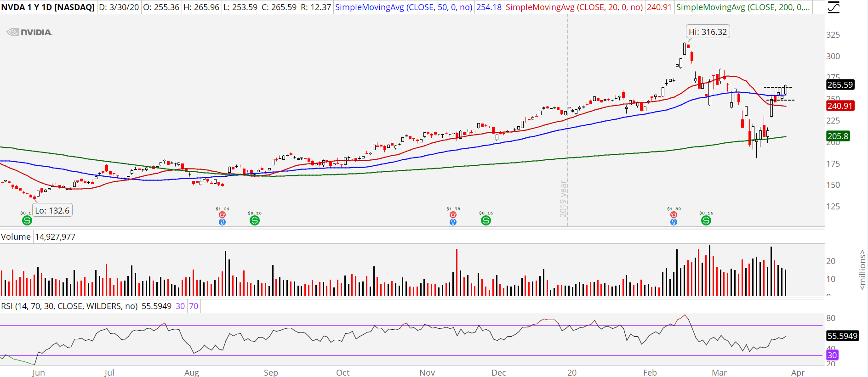
Task: Click the red earnings icon labeled $1.78
Action: click(453, 214)
